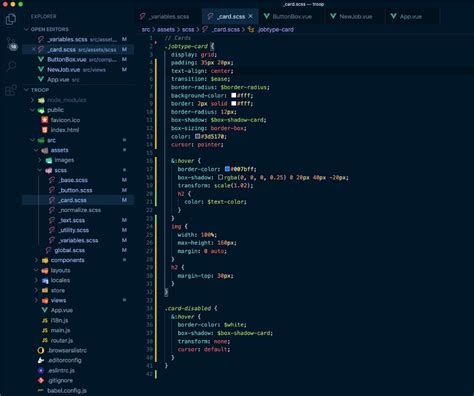
Task: Open router.js in the explorer
Action: point(78,340)
